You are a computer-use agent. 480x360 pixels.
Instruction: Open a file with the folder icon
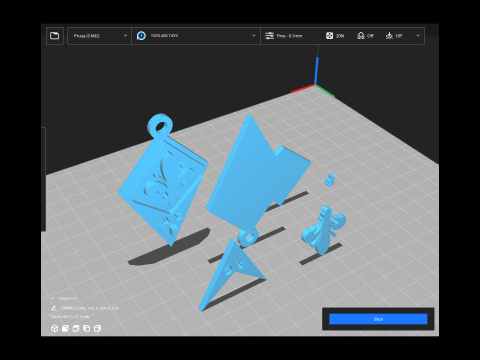tap(55, 36)
